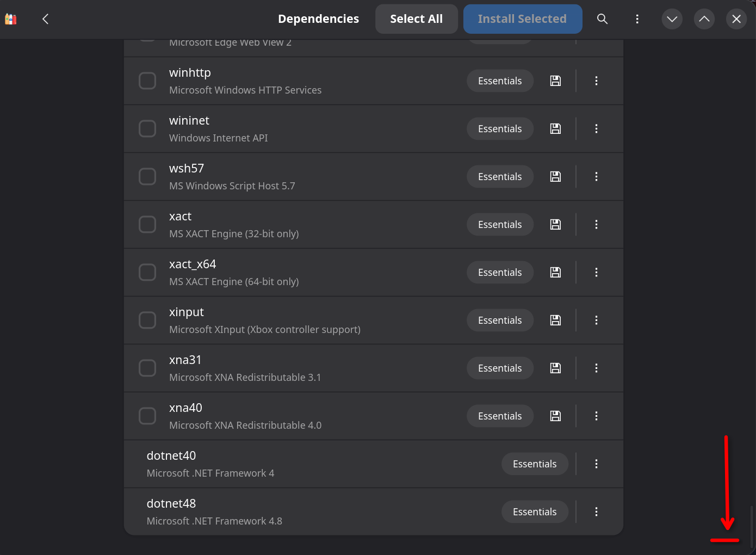Open the three-dot menu for dotnet48
Screen dimensions: 756x555
(x=597, y=512)
